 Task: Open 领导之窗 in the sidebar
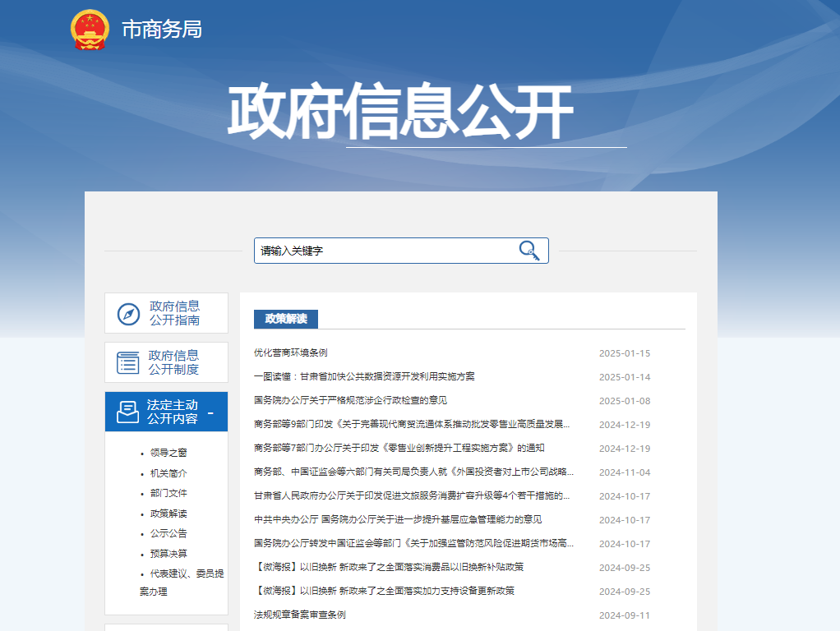click(168, 453)
